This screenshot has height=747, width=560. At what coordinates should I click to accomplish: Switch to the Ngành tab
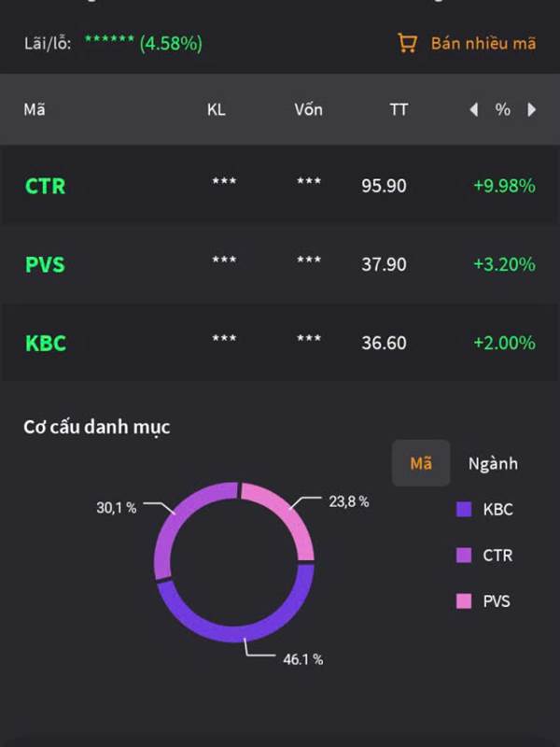click(x=493, y=463)
